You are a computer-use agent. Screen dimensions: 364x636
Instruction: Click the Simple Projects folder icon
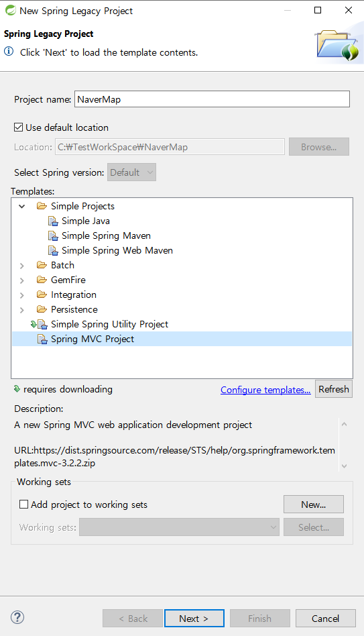(x=42, y=206)
